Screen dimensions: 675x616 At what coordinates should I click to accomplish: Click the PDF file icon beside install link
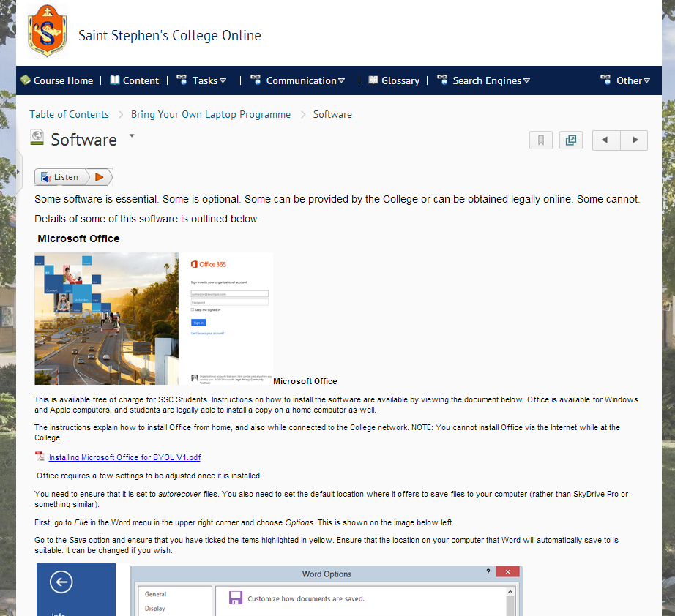tap(40, 457)
